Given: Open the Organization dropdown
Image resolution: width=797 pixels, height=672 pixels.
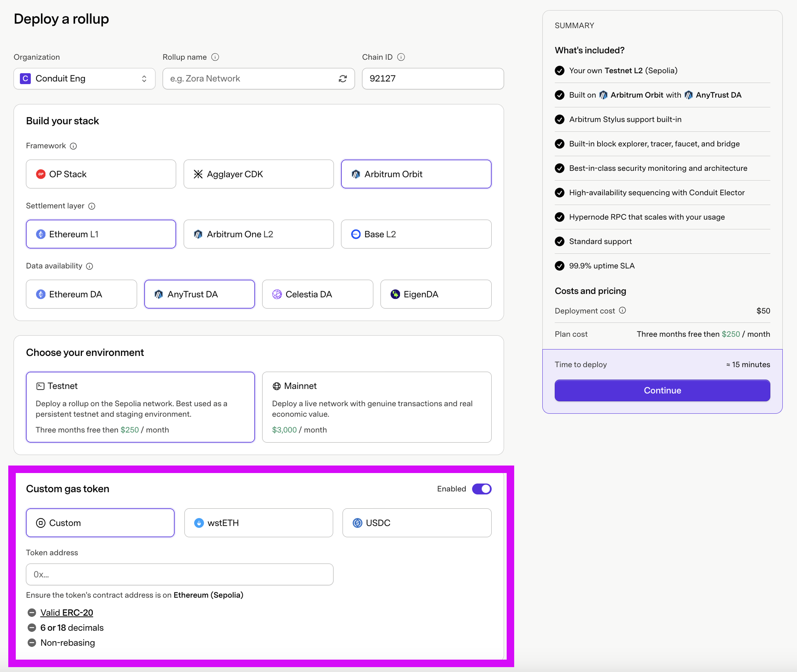Looking at the screenshot, I should [84, 78].
